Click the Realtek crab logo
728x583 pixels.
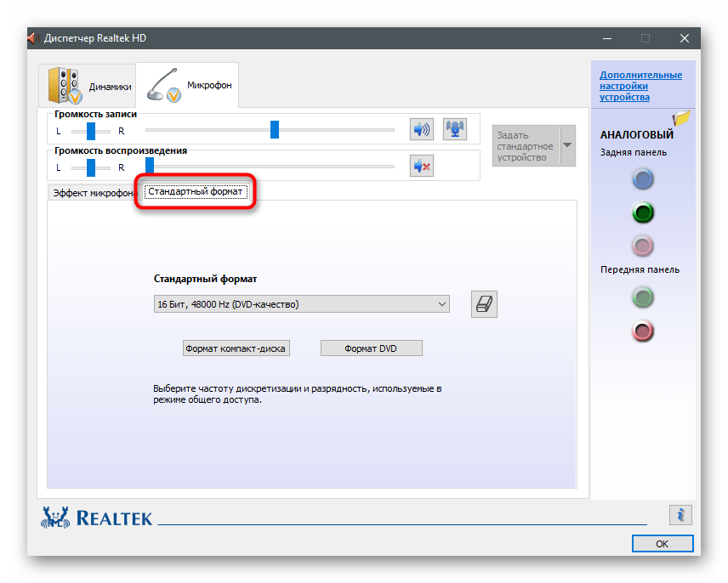click(55, 518)
